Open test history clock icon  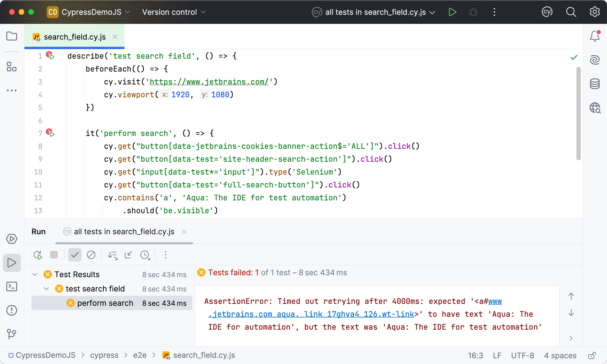[x=145, y=255]
